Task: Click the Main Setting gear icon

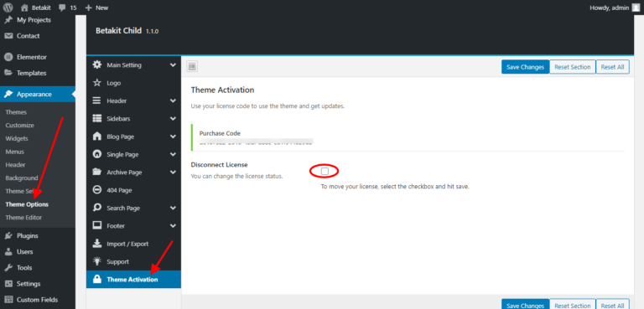Action: pyautogui.click(x=97, y=64)
